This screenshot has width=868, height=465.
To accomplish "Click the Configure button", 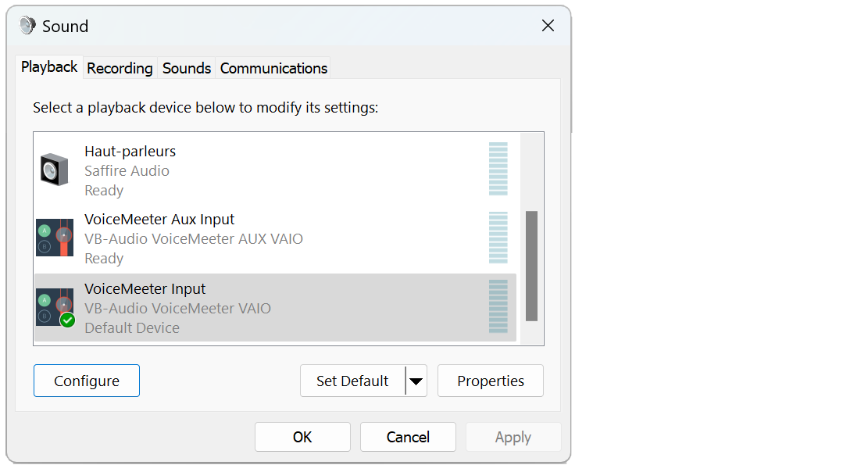I will (87, 381).
